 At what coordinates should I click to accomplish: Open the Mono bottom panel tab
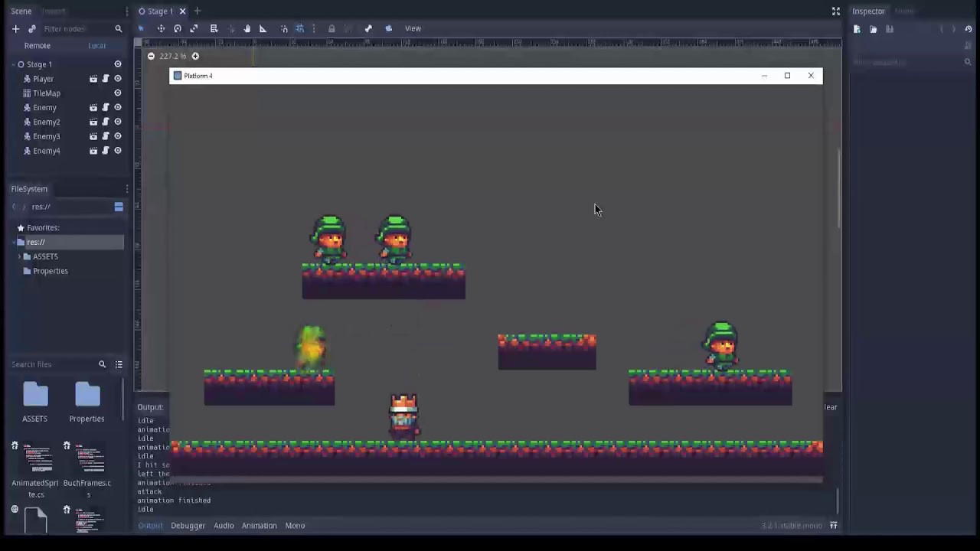pyautogui.click(x=295, y=526)
